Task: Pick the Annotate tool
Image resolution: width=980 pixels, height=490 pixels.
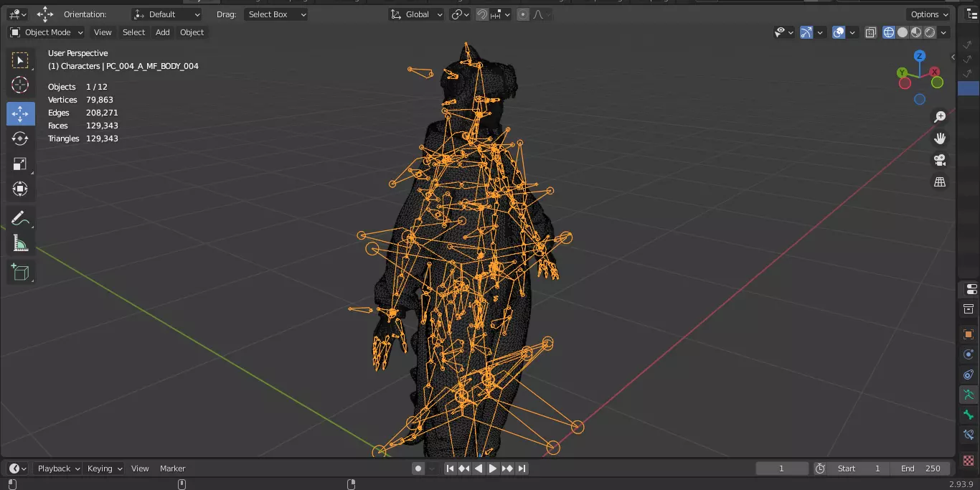Action: (21, 218)
